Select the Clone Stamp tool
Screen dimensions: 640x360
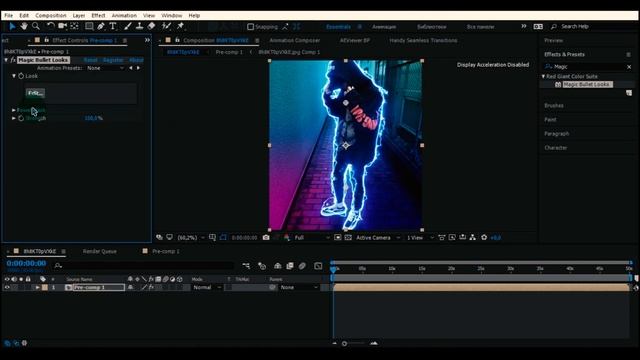coord(139,26)
